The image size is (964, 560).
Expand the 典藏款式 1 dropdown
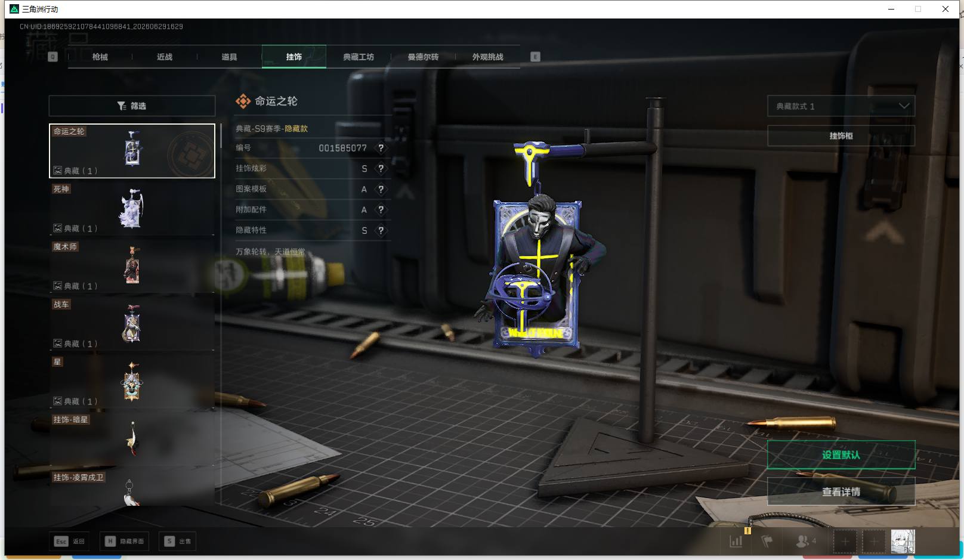coord(841,106)
